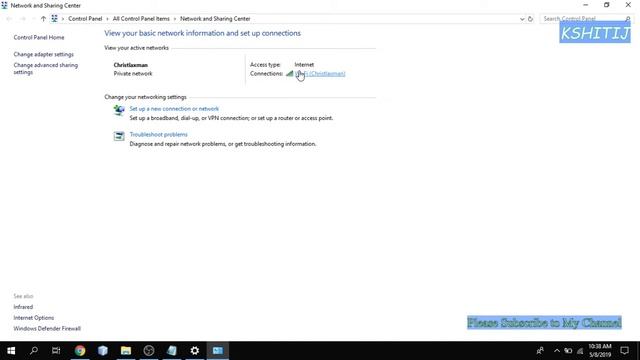640x360 pixels.
Task: Open taskbar Search
Action: pos(34,351)
